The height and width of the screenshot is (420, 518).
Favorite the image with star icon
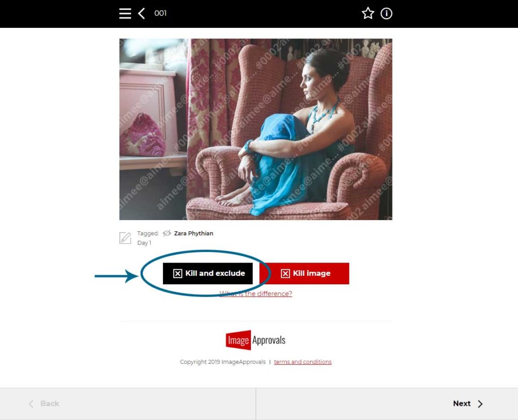click(368, 14)
